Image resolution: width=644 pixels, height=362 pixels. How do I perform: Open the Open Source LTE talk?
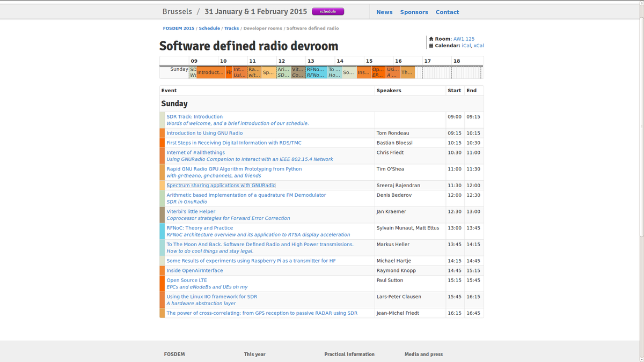tap(186, 280)
